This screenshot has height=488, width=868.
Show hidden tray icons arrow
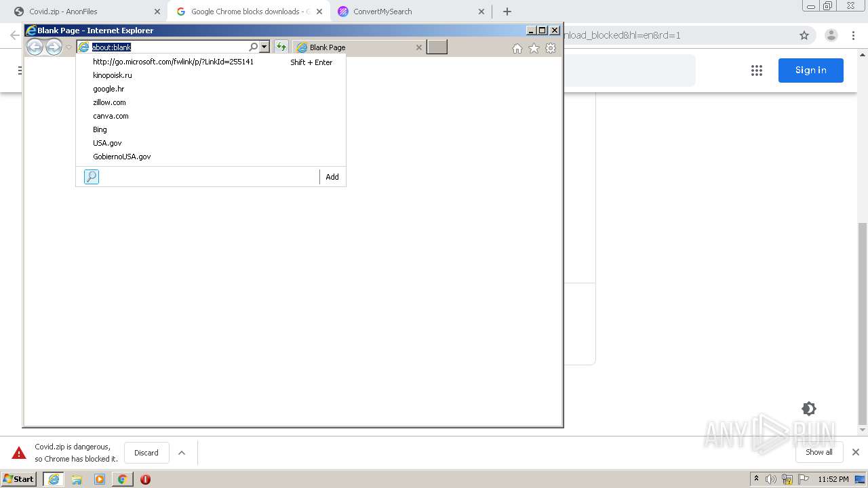(x=757, y=479)
